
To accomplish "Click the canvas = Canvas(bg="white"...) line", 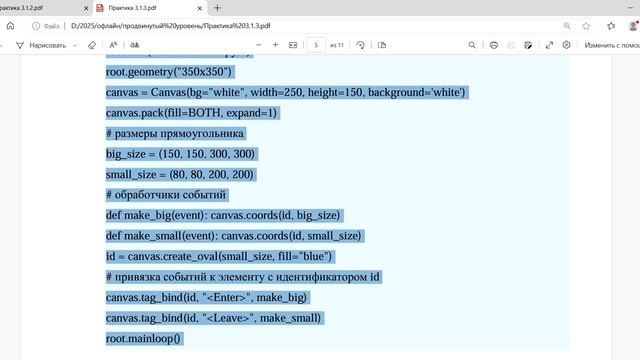I will pos(286,92).
